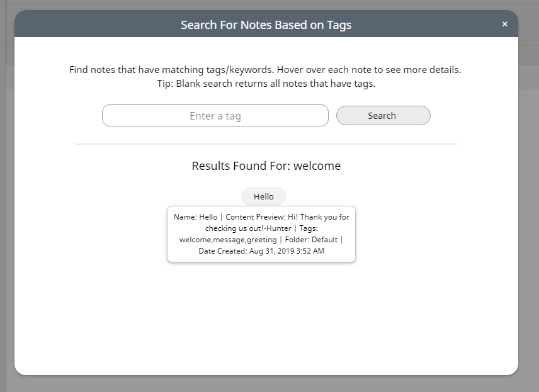Click the Search For Notes Based on Tags title

coord(266,25)
